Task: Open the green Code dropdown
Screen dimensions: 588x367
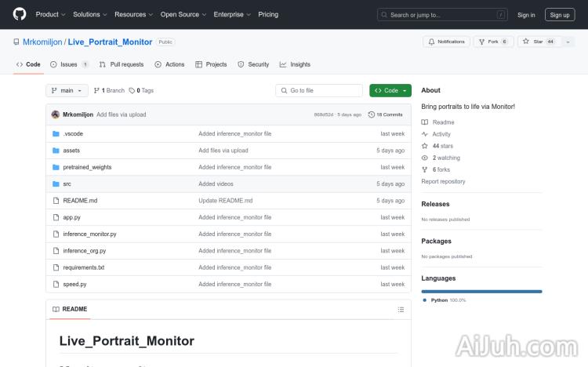Action: [390, 91]
